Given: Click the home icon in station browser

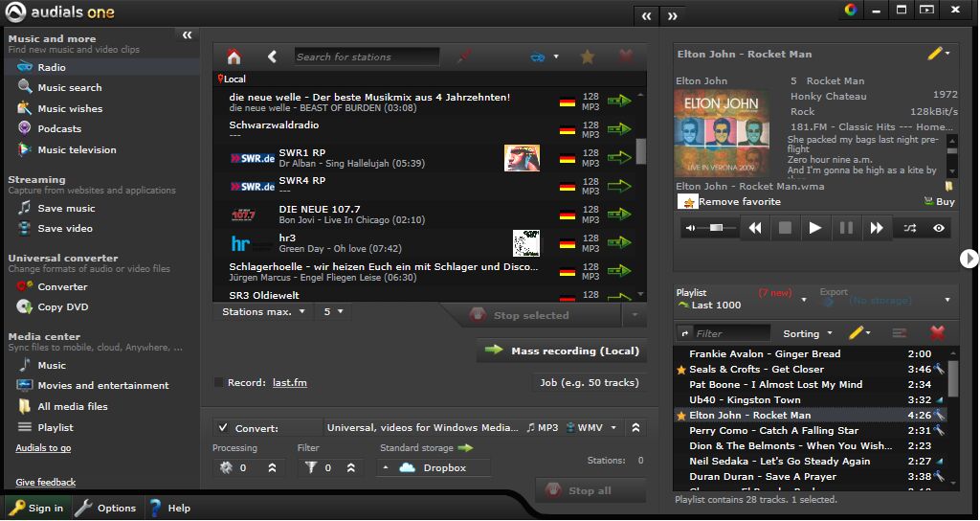Looking at the screenshot, I should tap(234, 57).
